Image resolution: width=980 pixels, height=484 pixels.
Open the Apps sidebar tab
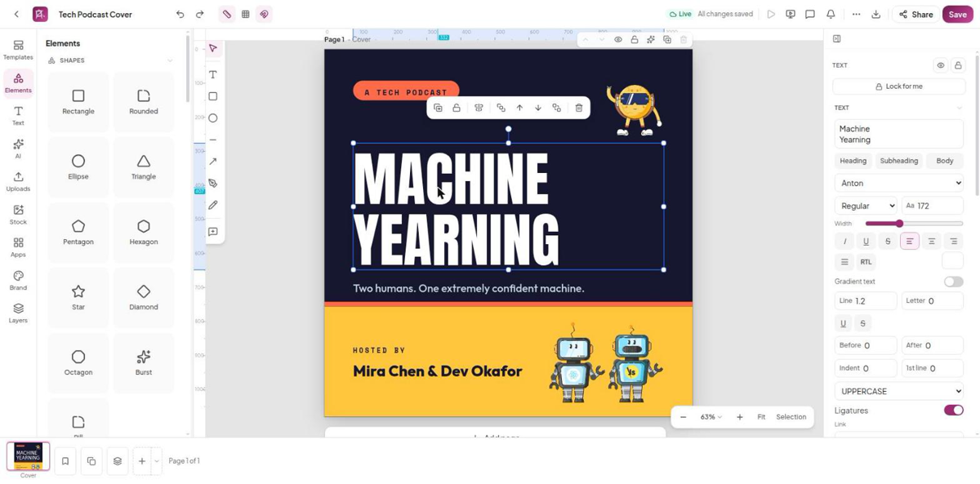[18, 247]
